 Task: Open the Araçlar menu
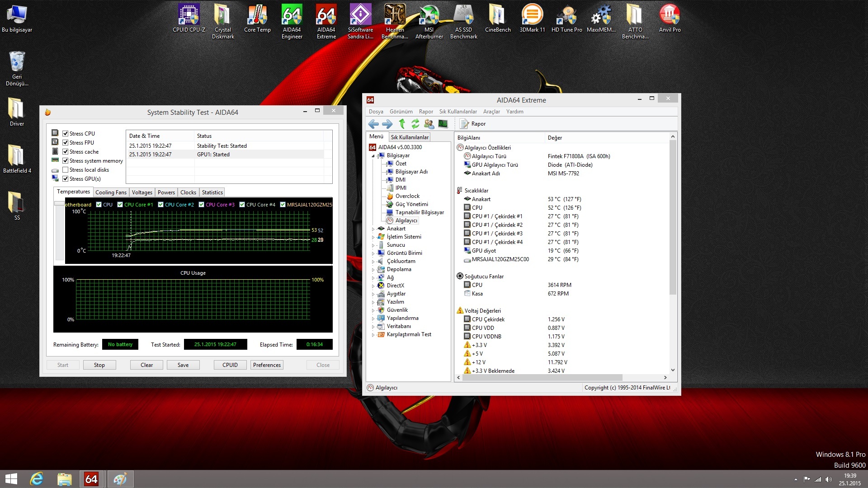pos(491,112)
